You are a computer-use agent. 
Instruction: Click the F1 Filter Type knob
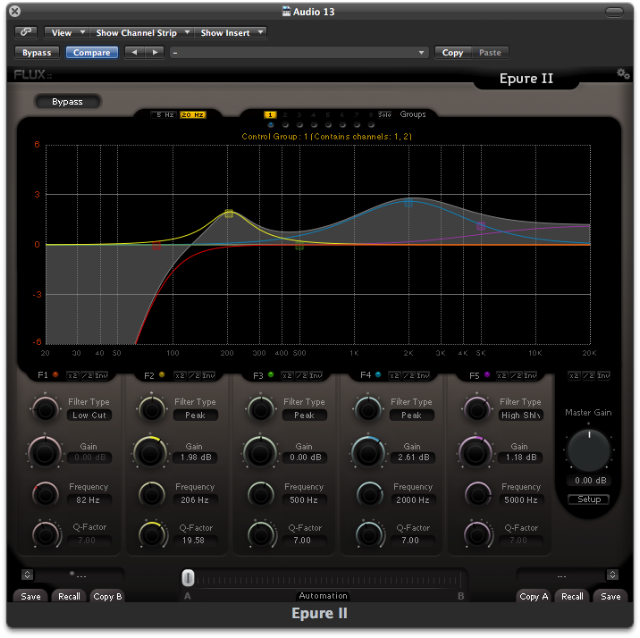tap(45, 409)
